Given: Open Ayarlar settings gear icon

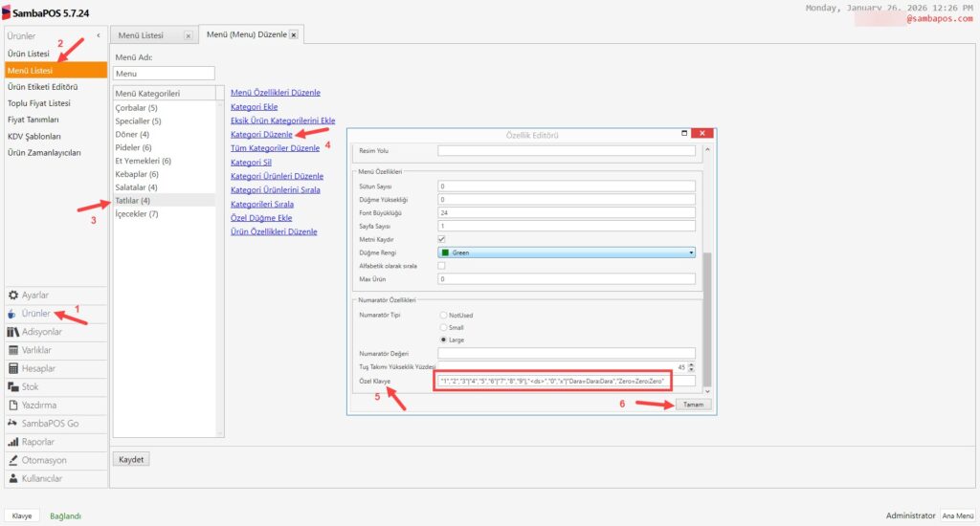Looking at the screenshot, I should click(x=13, y=296).
